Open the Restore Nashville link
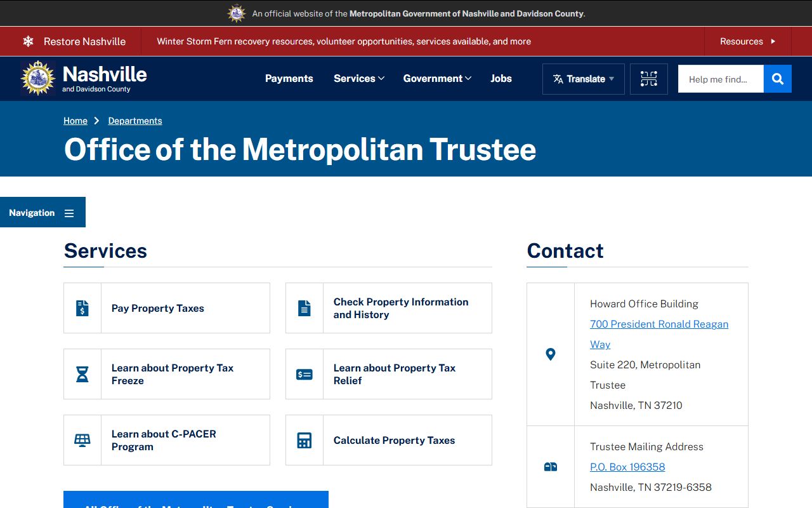 [84, 41]
